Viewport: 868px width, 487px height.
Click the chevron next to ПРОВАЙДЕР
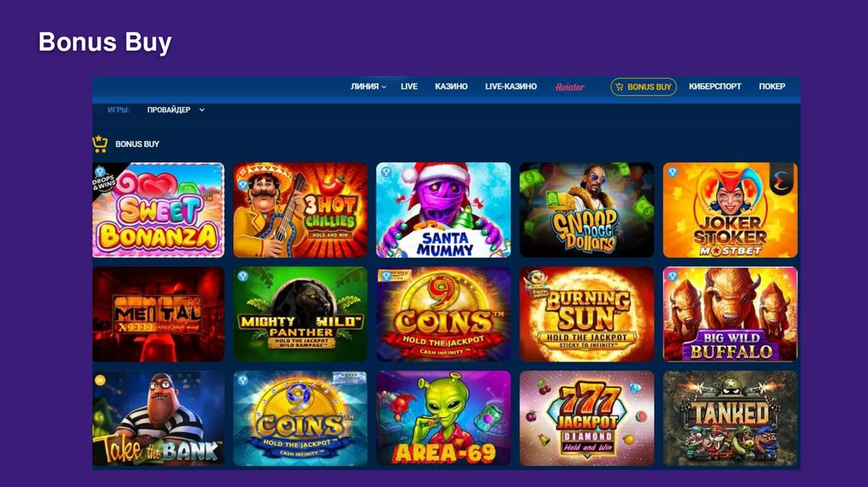click(202, 109)
